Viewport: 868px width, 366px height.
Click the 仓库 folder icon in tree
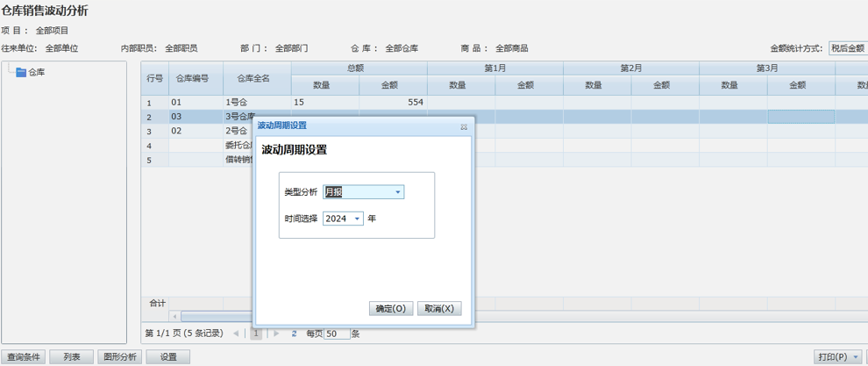point(21,72)
